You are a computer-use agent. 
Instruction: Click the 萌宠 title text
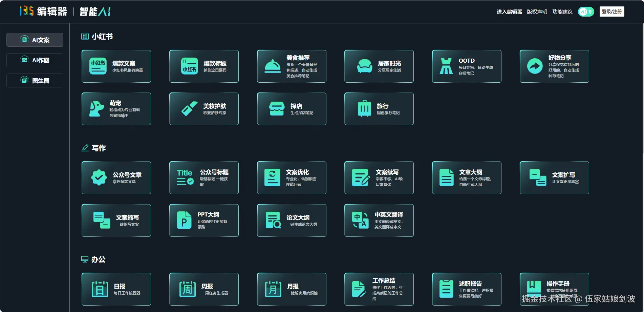(x=115, y=103)
